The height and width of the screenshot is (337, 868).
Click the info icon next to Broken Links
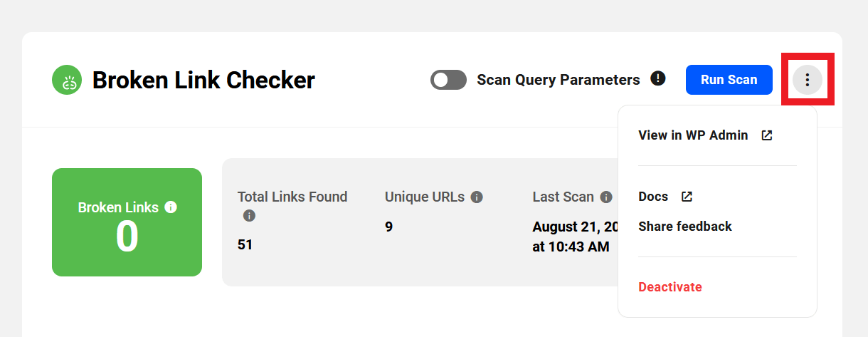coord(170,207)
